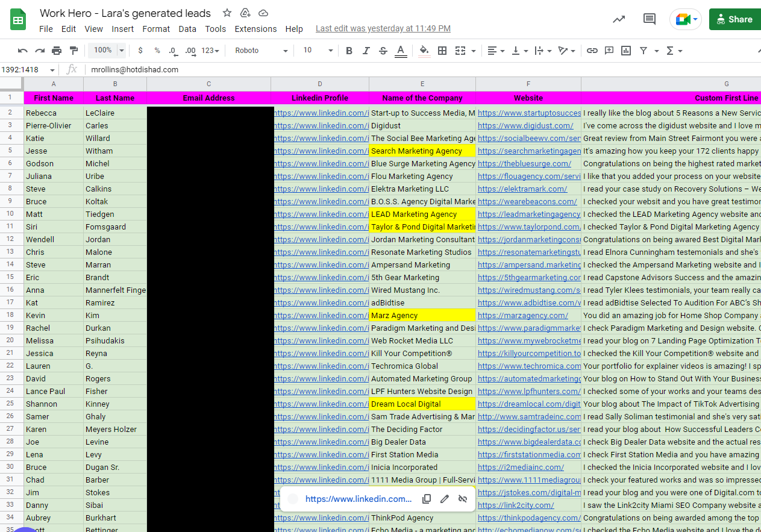The image size is (761, 532).
Task: Open the borders tool
Action: click(x=442, y=51)
